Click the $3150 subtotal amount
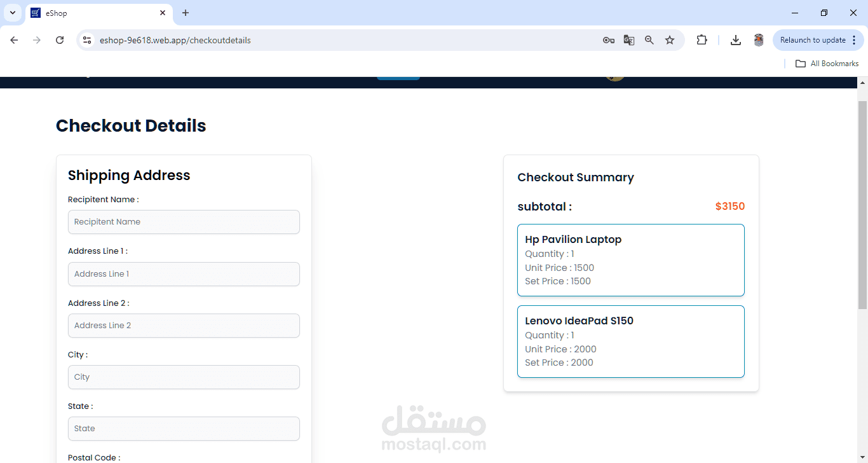Viewport: 868px width, 463px height. coord(730,207)
